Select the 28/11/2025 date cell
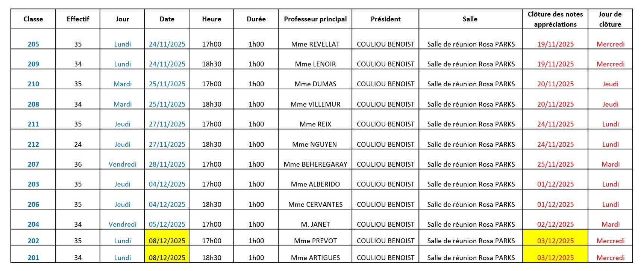Screen dimensions: 644x271 tap(167, 164)
